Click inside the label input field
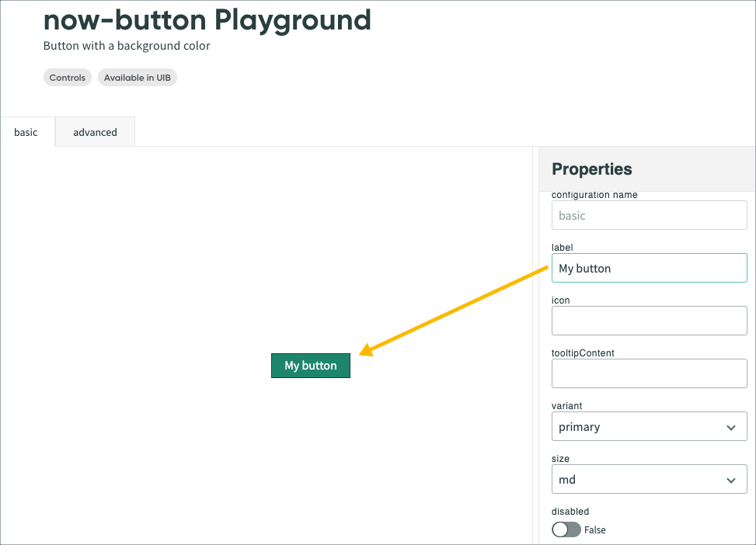The image size is (756, 545). click(649, 267)
